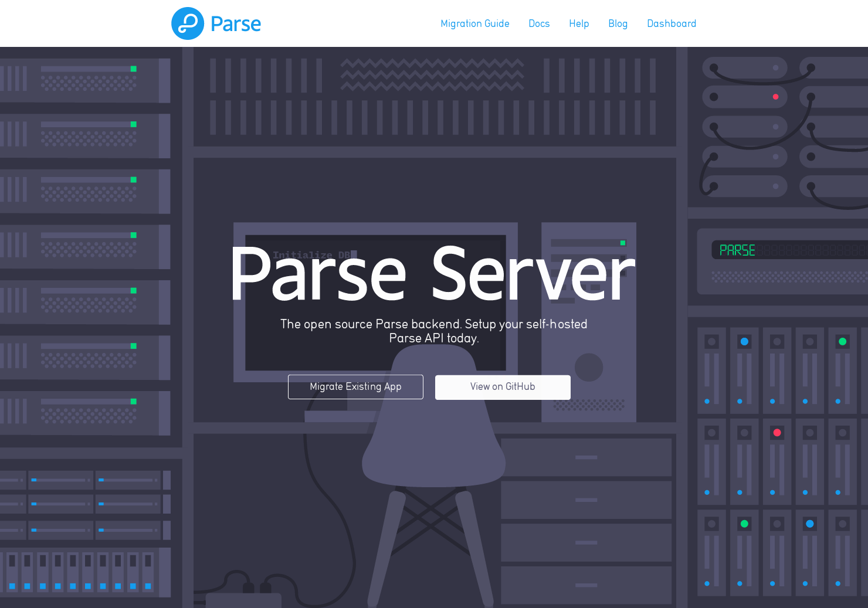The height and width of the screenshot is (608, 868).
Task: Click the circular knob on the white panel
Action: pyautogui.click(x=588, y=368)
